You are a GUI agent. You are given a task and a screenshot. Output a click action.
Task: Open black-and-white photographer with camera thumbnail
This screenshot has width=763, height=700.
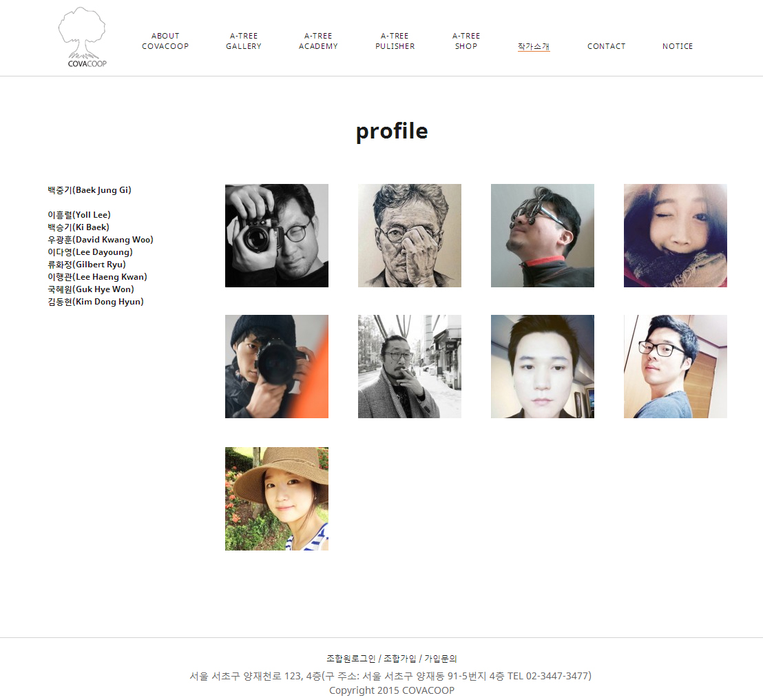click(x=277, y=236)
